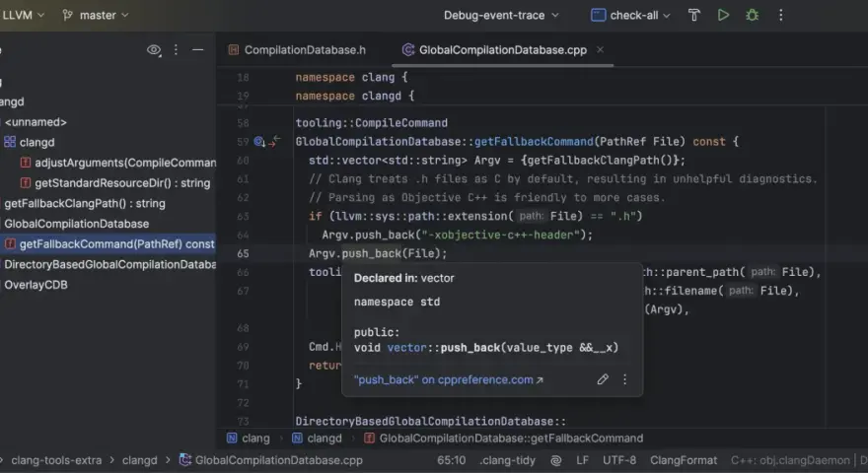Change LF line separator
Viewport: 868px width, 473px height.
(582, 461)
